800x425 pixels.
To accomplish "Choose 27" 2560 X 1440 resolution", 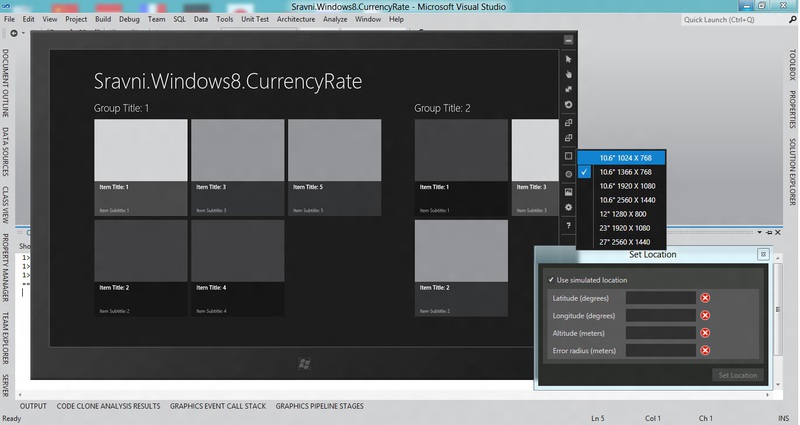I will pyautogui.click(x=621, y=242).
